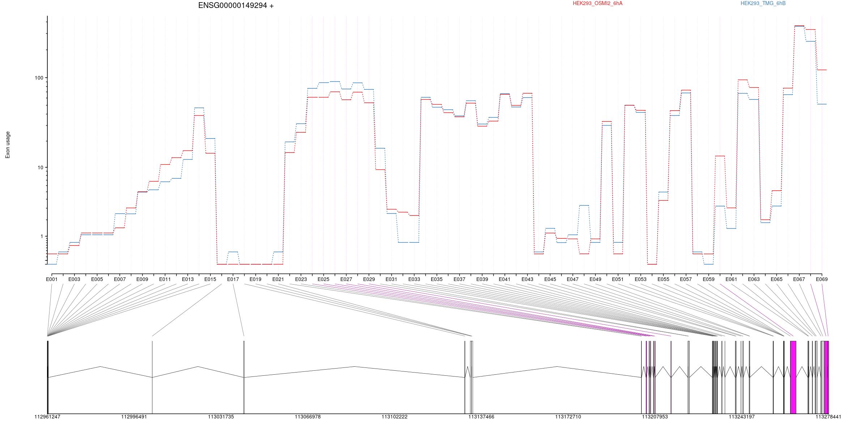
Task: Select exon label E023
Action: pos(301,279)
